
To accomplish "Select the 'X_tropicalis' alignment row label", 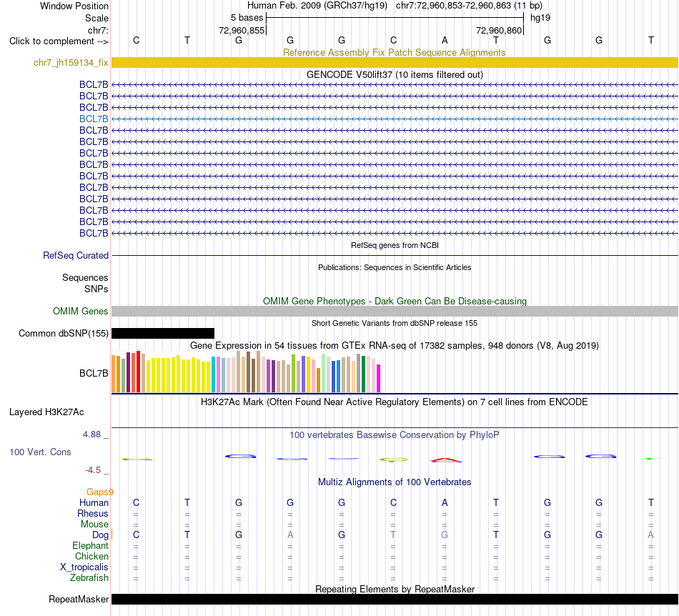I will click(84, 567).
